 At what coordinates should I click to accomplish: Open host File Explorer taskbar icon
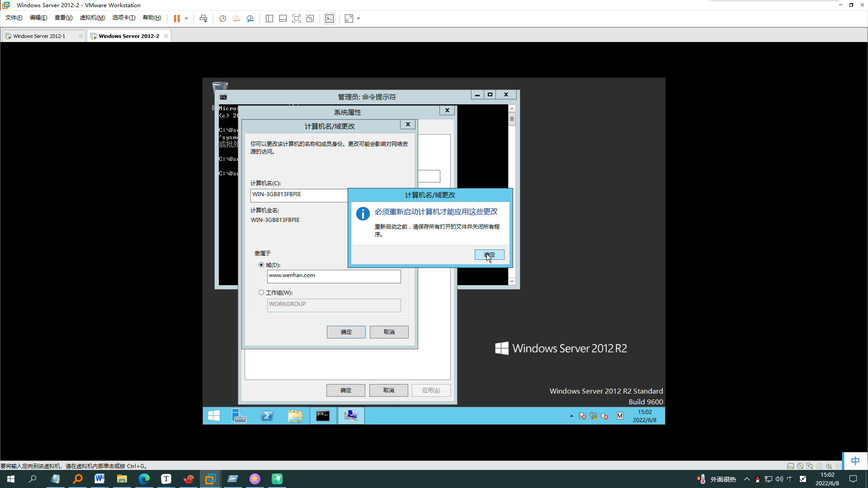click(x=122, y=479)
